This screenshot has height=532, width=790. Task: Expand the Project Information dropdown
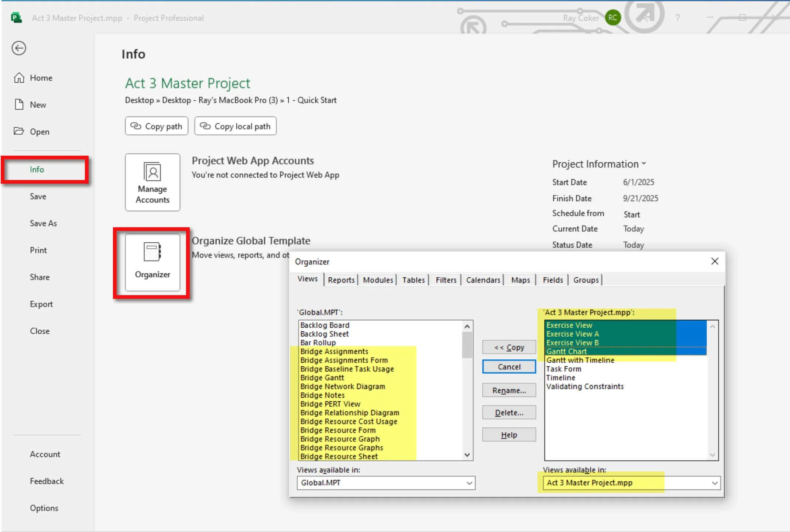599,164
